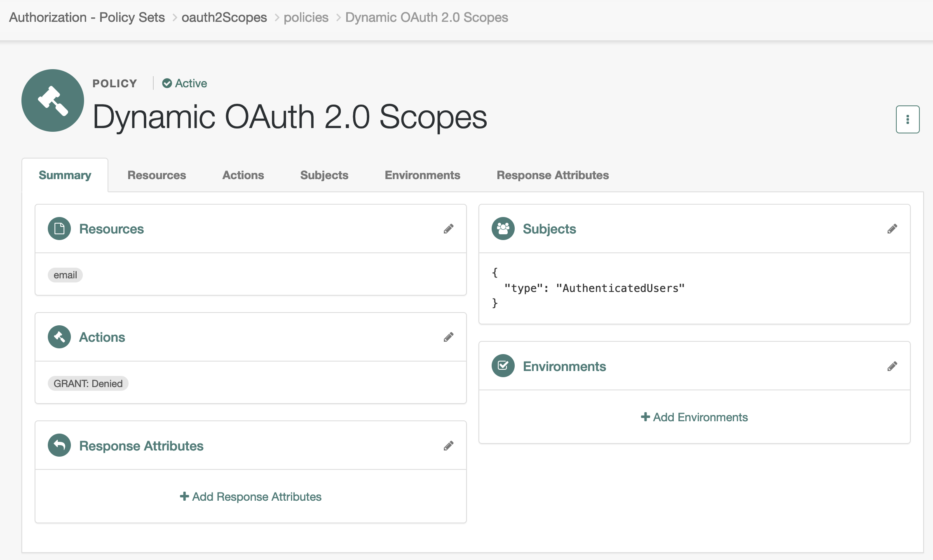Click edit icon next to Resources
This screenshot has width=933, height=560.
[x=448, y=229]
